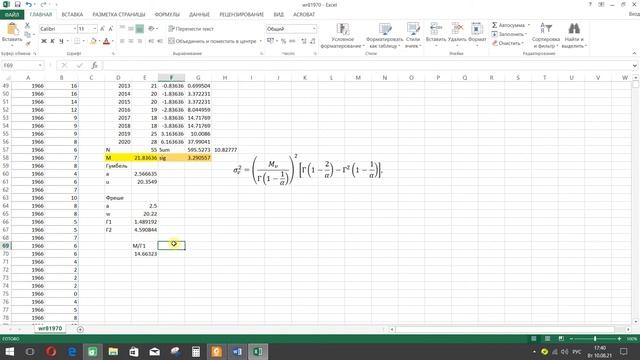Increase font size with larger A icon
640x360 pixels.
[x=102, y=29]
